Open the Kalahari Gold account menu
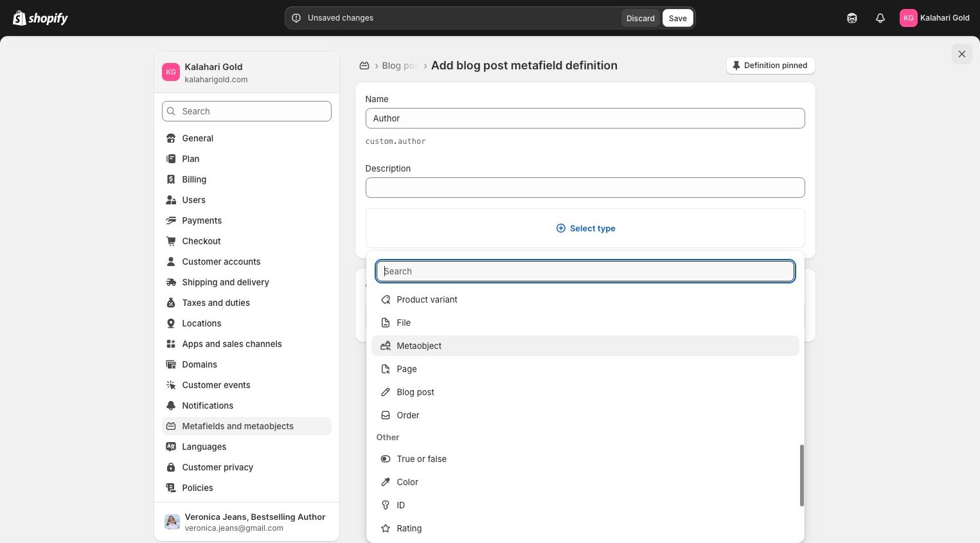Viewport: 980px width, 543px height. [x=934, y=18]
